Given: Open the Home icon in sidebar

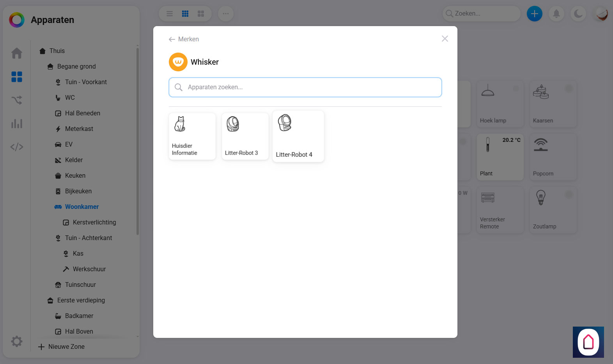Looking at the screenshot, I should [17, 53].
